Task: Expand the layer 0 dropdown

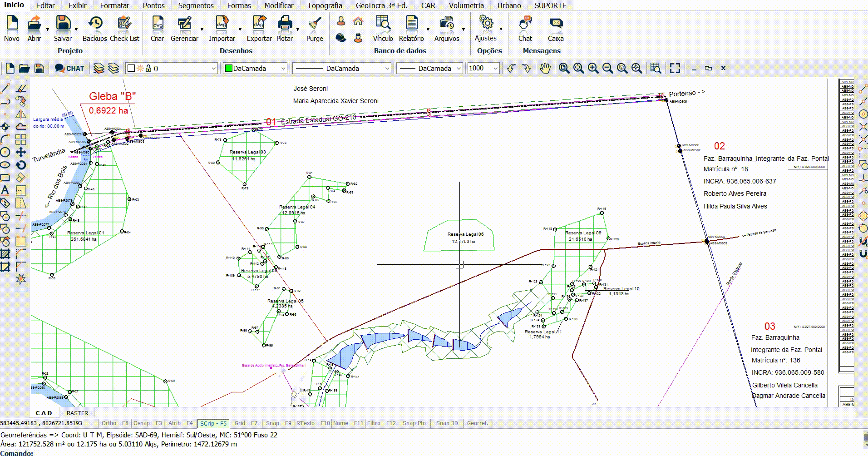Action: (214, 69)
